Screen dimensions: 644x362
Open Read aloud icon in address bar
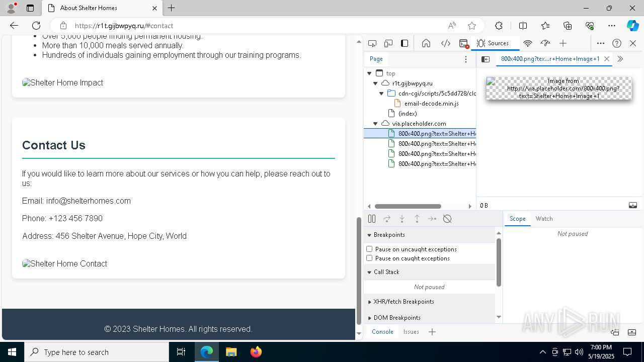tap(452, 26)
